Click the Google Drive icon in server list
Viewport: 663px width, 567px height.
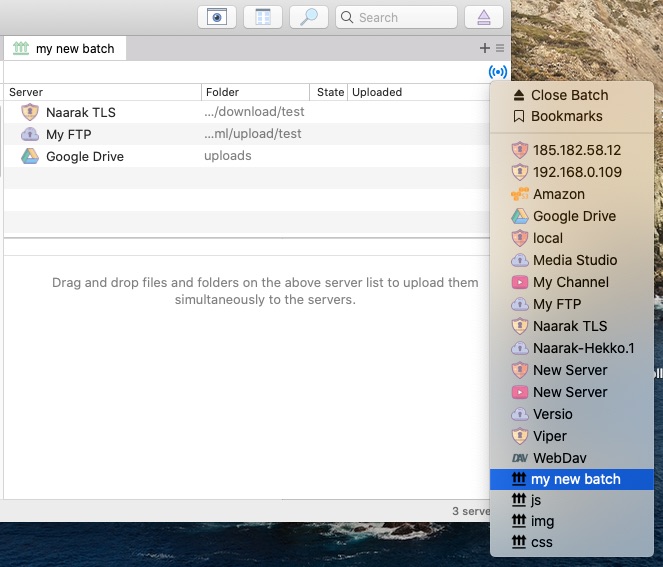coord(30,156)
